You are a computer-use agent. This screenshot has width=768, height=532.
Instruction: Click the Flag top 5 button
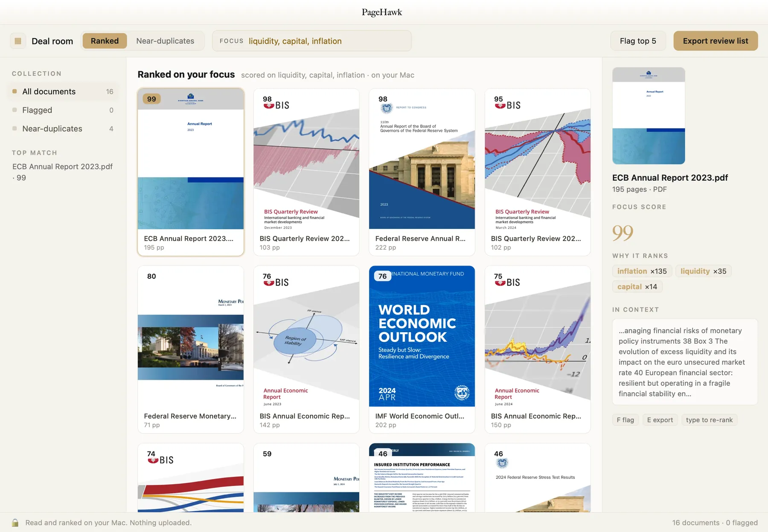click(x=638, y=41)
